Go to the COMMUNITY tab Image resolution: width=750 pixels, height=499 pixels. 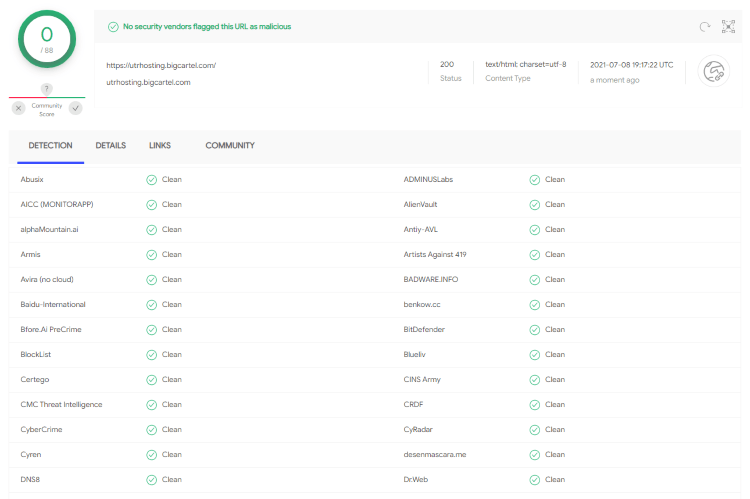tap(230, 146)
